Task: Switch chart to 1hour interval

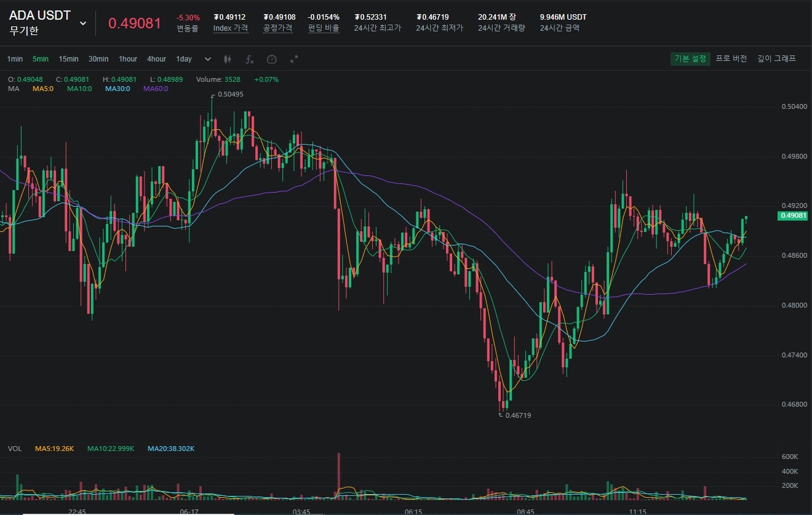Action: pyautogui.click(x=128, y=59)
